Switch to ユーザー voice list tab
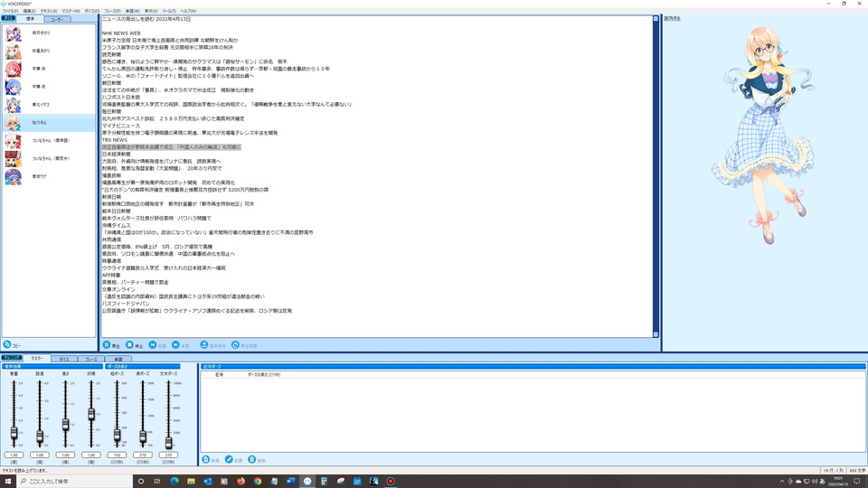The width and height of the screenshot is (868, 488). (57, 19)
